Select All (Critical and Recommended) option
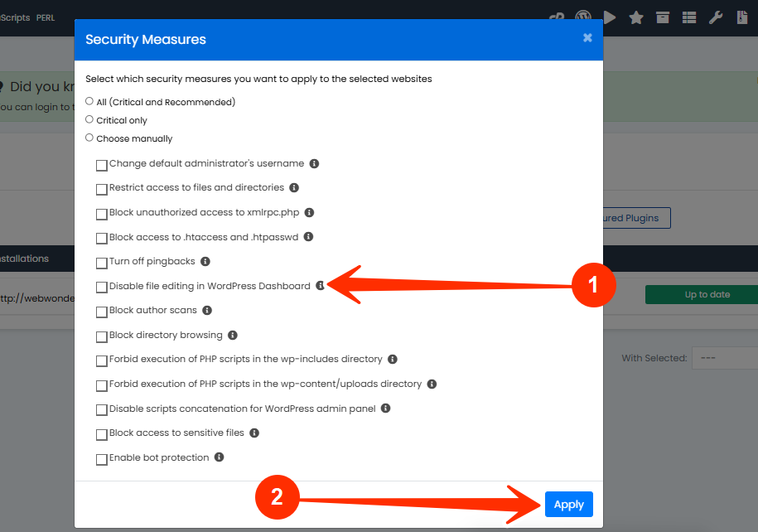758x532 pixels. [89, 101]
